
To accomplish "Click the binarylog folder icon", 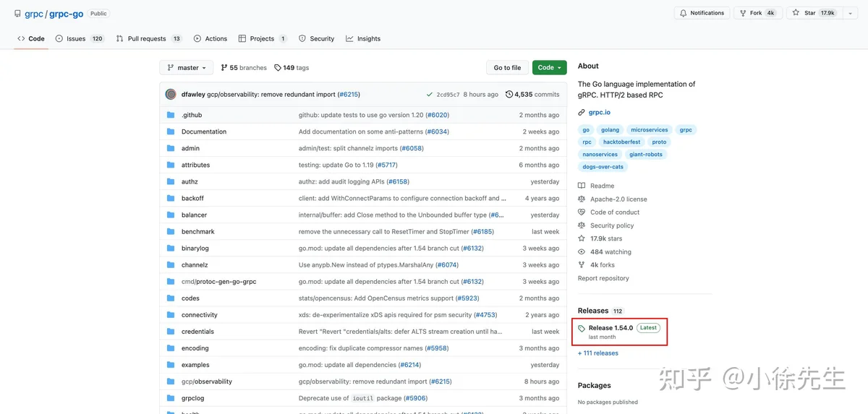I will pyautogui.click(x=171, y=248).
